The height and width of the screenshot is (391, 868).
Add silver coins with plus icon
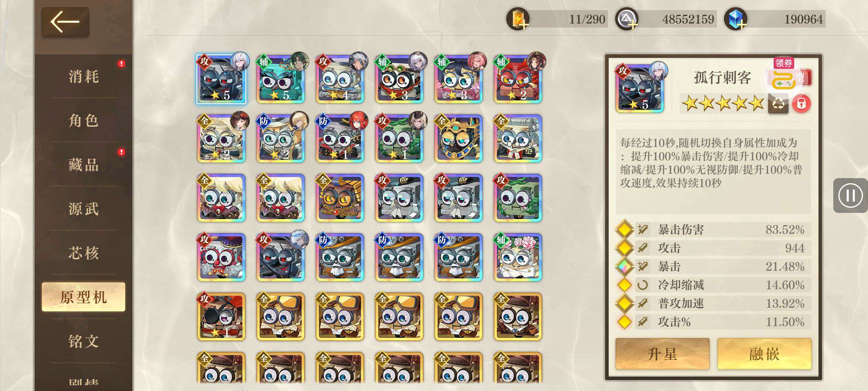pyautogui.click(x=627, y=19)
